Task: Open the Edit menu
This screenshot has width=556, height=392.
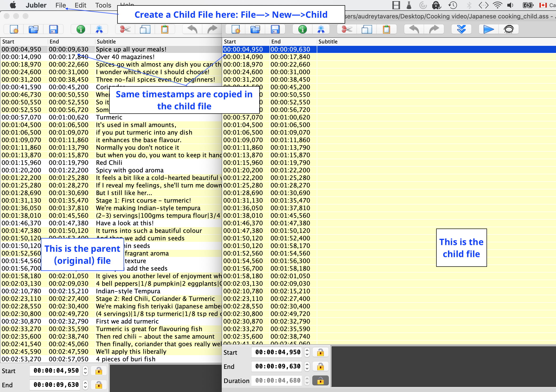Action: (80, 5)
